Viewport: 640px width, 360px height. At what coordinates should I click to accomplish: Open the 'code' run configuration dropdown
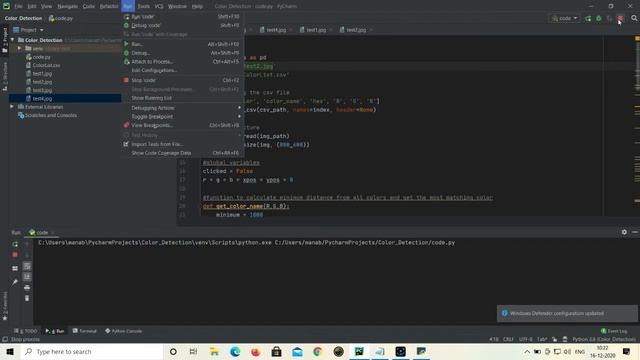(565, 18)
